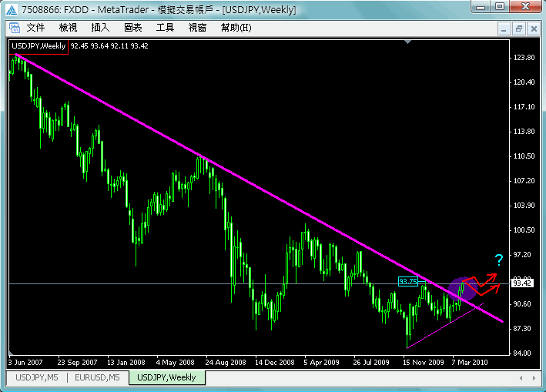Screen dimensions: 546x392
Task: Click the 7 Mar 2010 date label
Action: pyautogui.click(x=470, y=363)
